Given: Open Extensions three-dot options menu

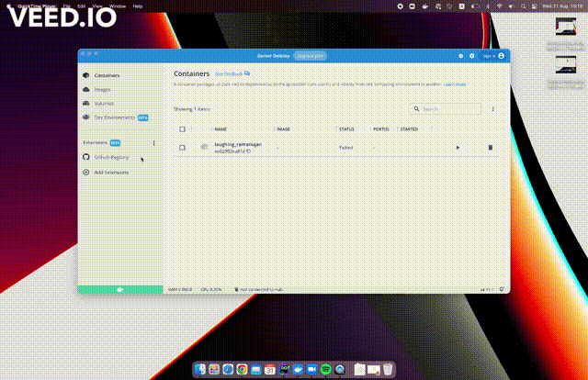Looking at the screenshot, I should [153, 143].
